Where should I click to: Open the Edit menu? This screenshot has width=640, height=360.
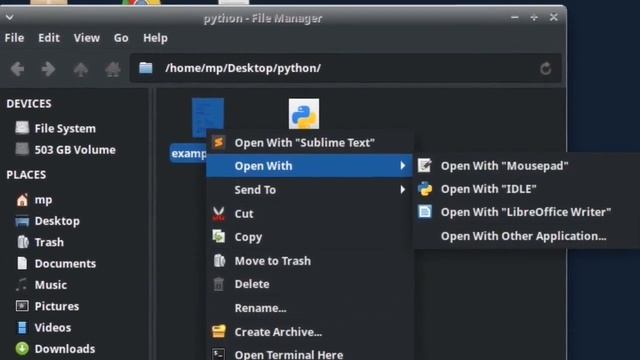[49, 38]
